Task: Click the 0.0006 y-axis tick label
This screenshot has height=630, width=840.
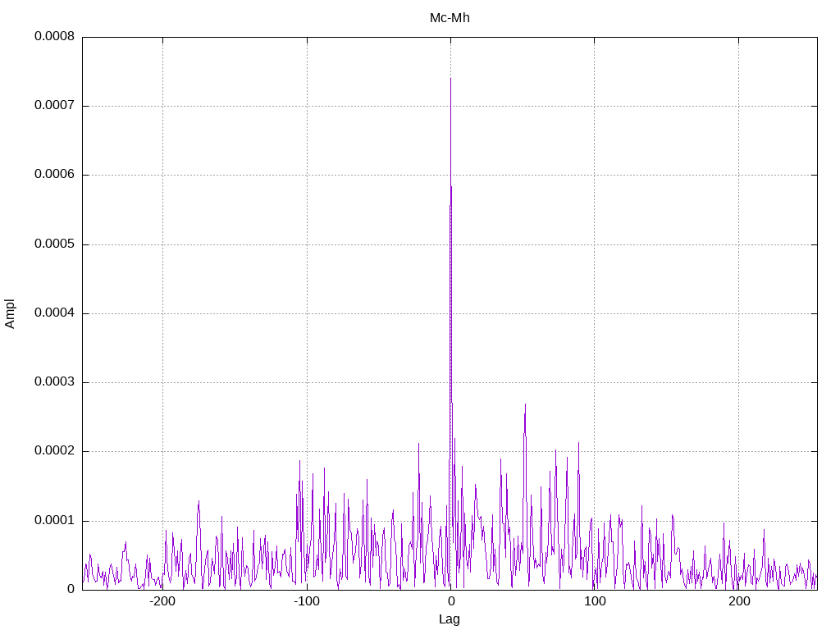Action: (x=54, y=175)
